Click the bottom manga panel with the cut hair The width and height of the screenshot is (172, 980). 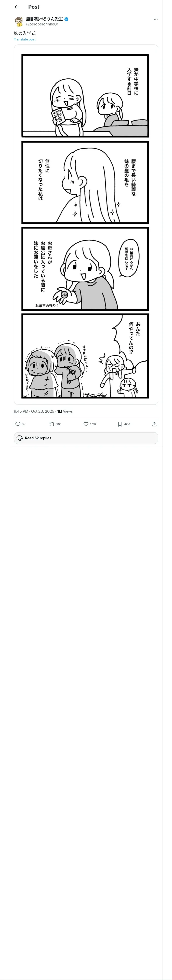(85, 355)
